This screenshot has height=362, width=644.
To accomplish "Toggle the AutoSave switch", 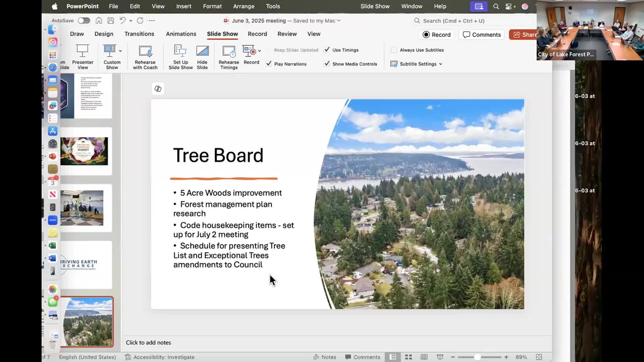I will [x=84, y=20].
